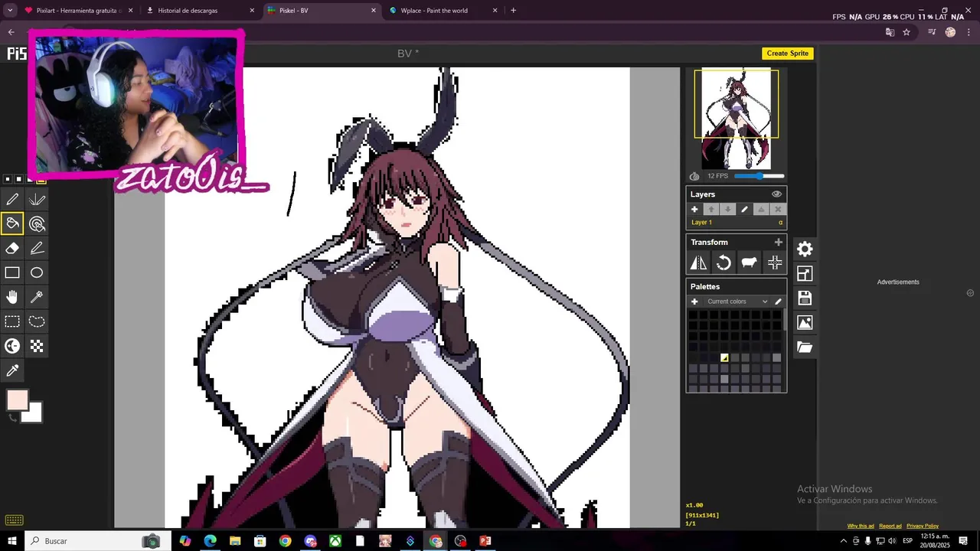Create a new palette with plus icon
The height and width of the screenshot is (551, 980).
pyautogui.click(x=694, y=302)
